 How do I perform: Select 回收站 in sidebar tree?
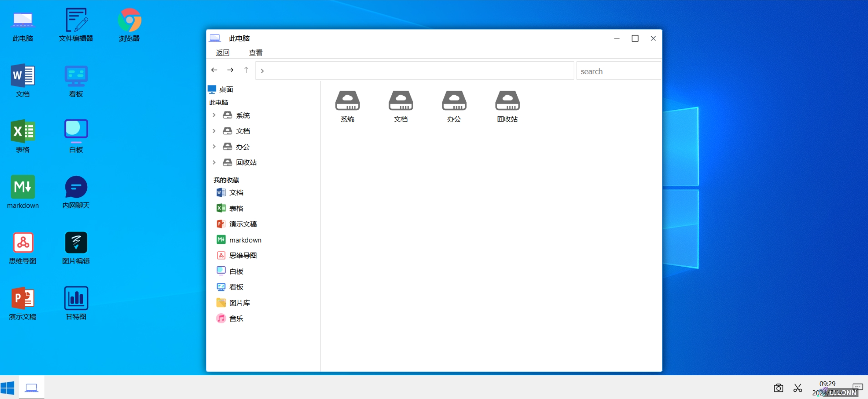[240, 162]
